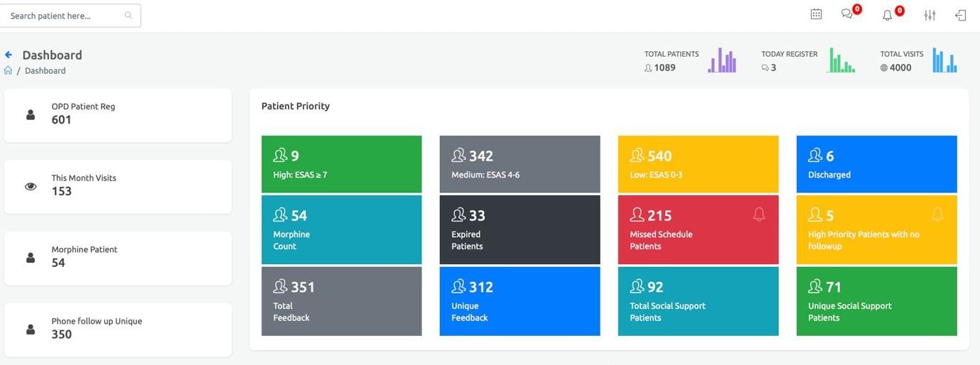Open the Medium ESAS 4-6 tile
980x365 pixels.
[x=519, y=164]
